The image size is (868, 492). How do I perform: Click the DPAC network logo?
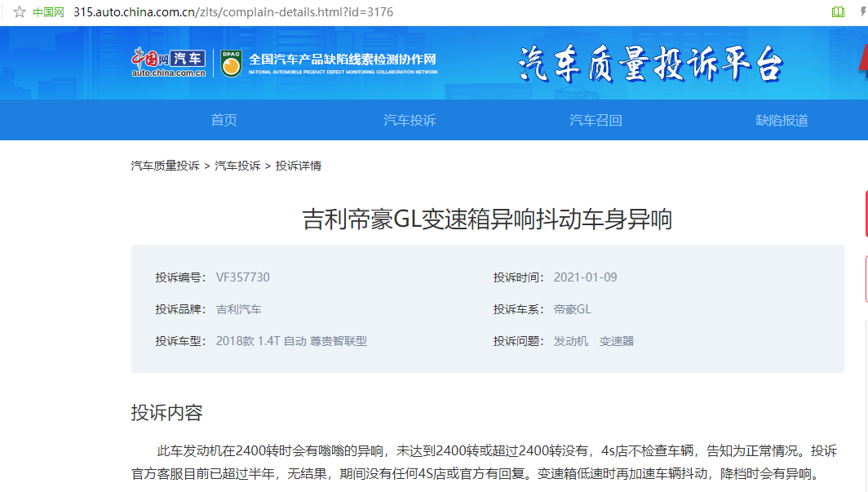pos(232,63)
